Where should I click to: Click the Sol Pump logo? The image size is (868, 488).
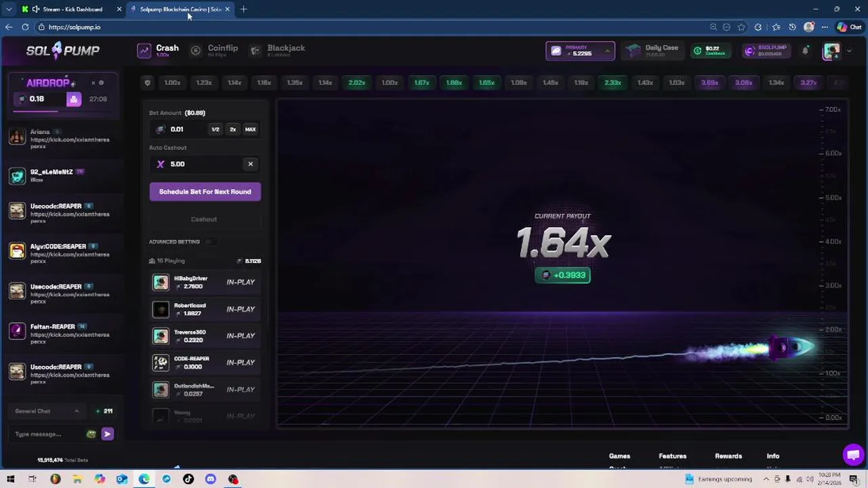tap(62, 50)
